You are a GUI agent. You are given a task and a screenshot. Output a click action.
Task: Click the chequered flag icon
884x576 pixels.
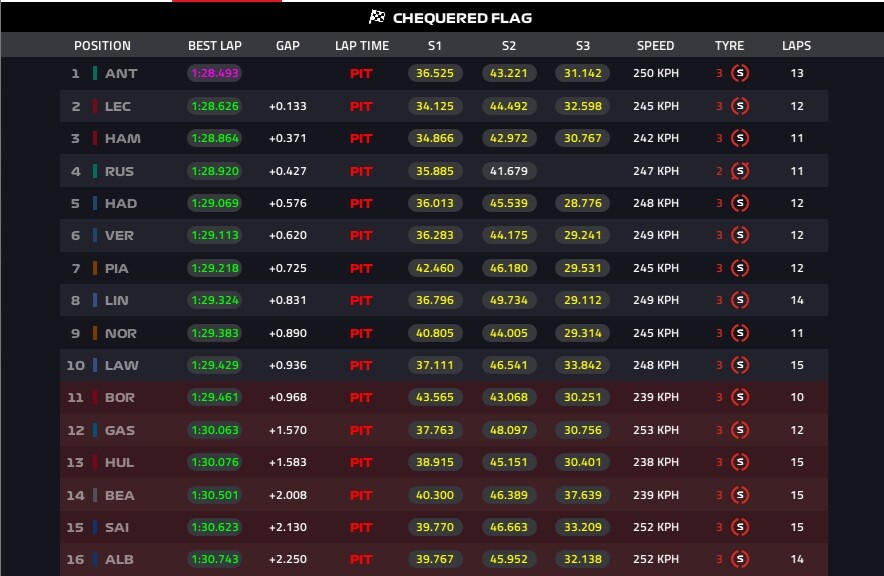(377, 17)
